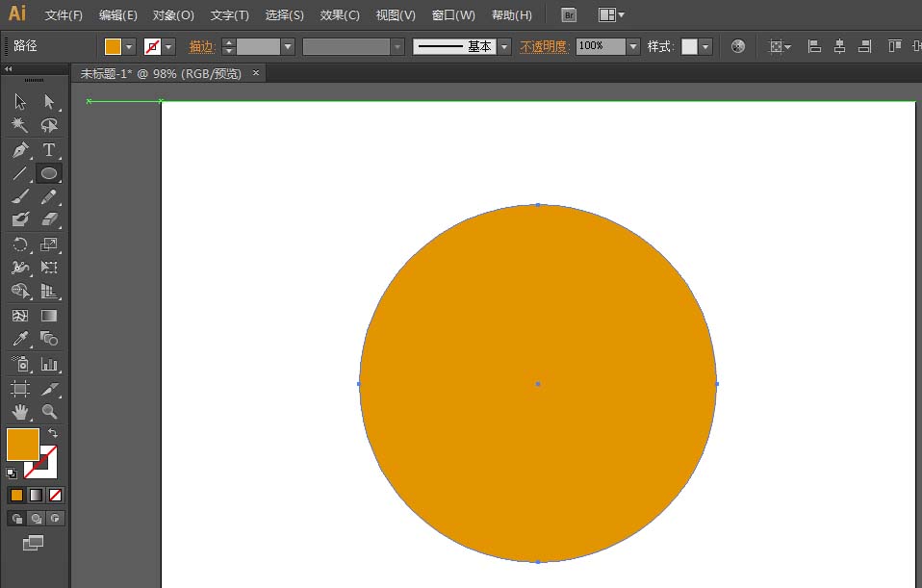Pick the Paintbrush tool
Viewport: 922px width, 588px height.
(x=20, y=196)
